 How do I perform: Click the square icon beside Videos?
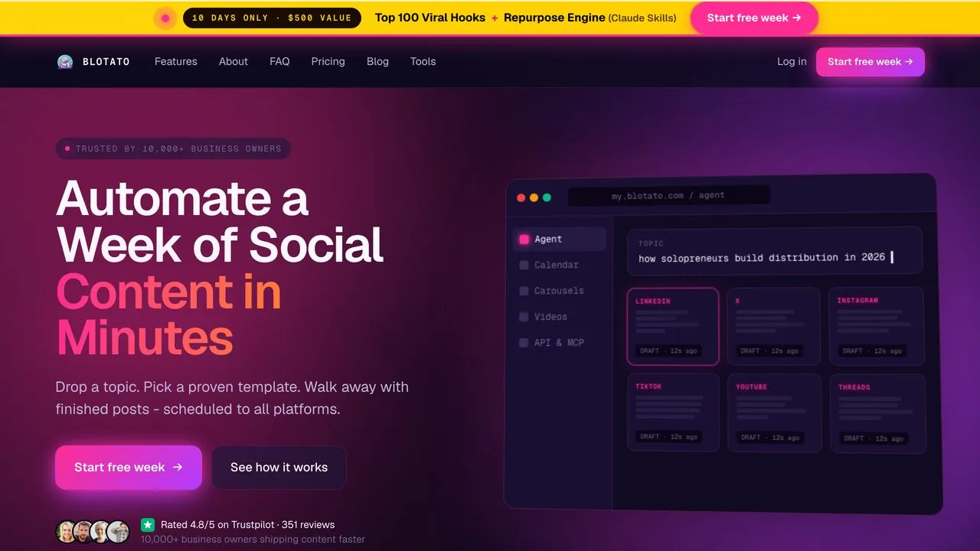(524, 317)
